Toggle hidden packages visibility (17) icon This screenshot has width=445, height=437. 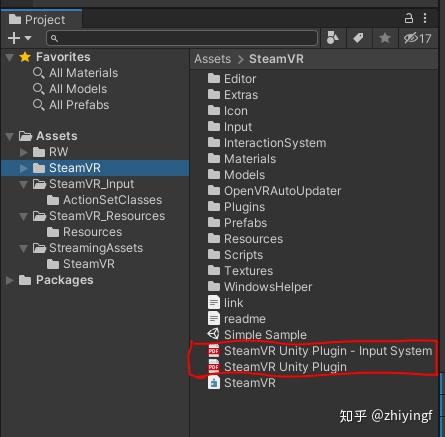point(418,38)
